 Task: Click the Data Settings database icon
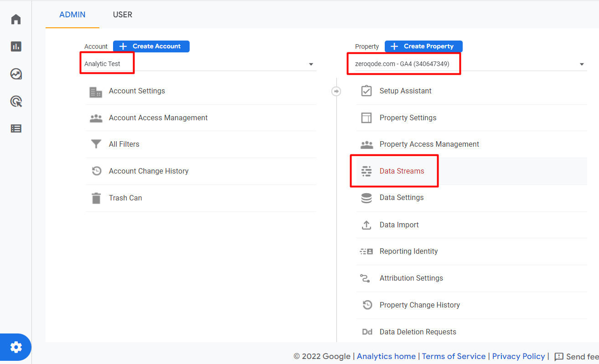[367, 198]
